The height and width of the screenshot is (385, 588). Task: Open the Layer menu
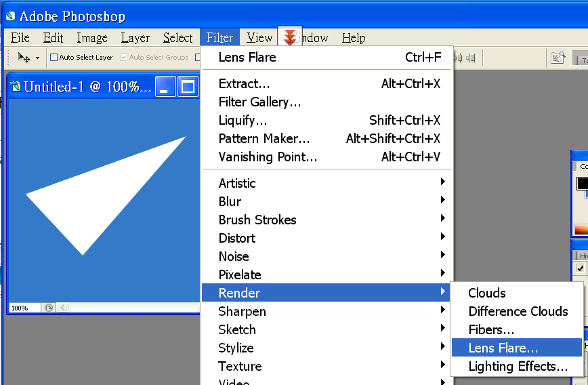[x=135, y=37]
